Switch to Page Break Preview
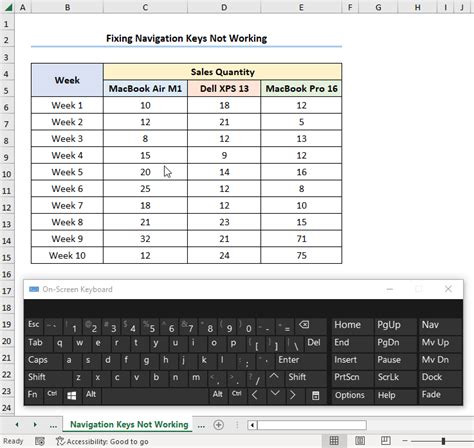The height and width of the screenshot is (448, 474). click(386, 440)
